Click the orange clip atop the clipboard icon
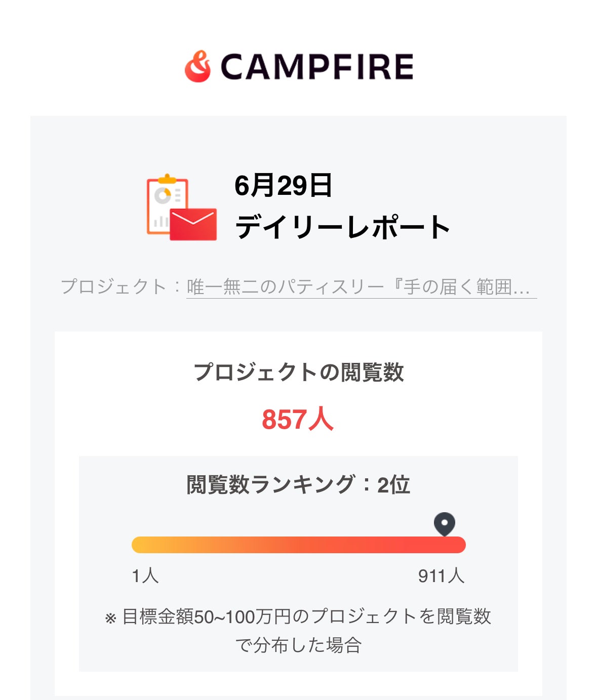Image resolution: width=597 pixels, height=700 pixels. (x=167, y=179)
